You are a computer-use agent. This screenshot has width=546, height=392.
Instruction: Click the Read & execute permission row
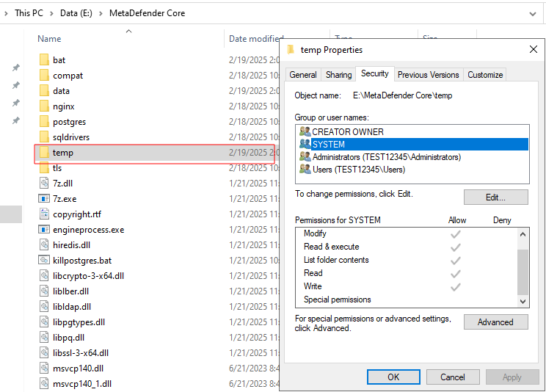point(406,247)
